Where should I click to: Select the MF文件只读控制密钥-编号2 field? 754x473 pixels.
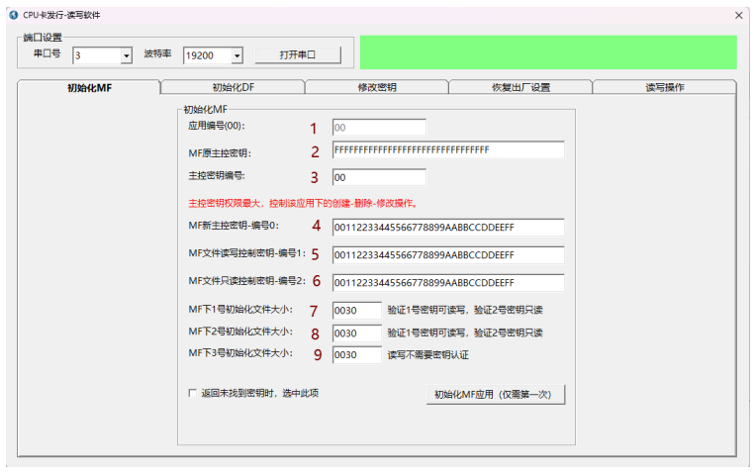pyautogui.click(x=447, y=282)
